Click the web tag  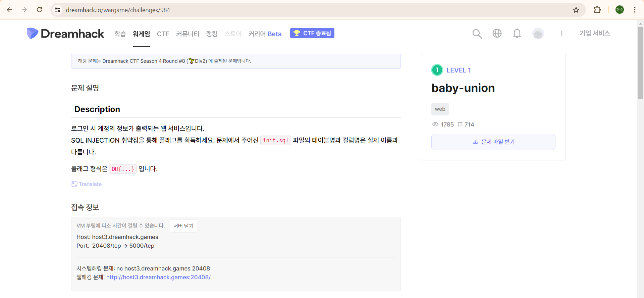440,109
